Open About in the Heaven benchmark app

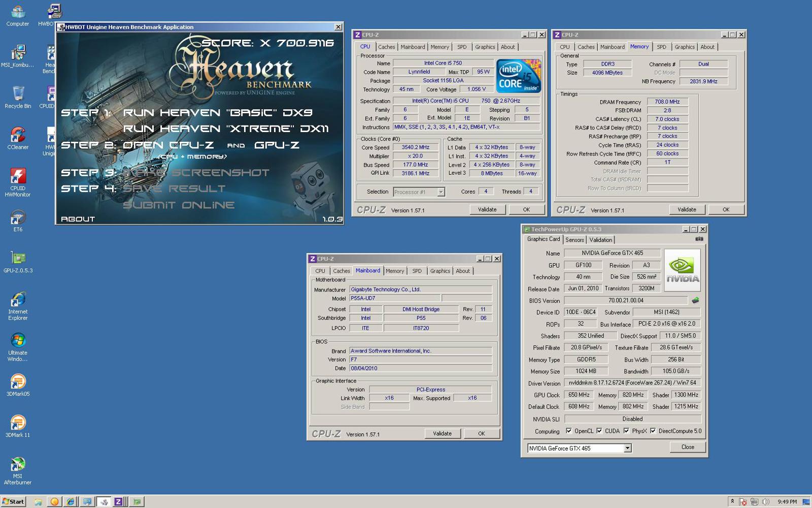78,219
